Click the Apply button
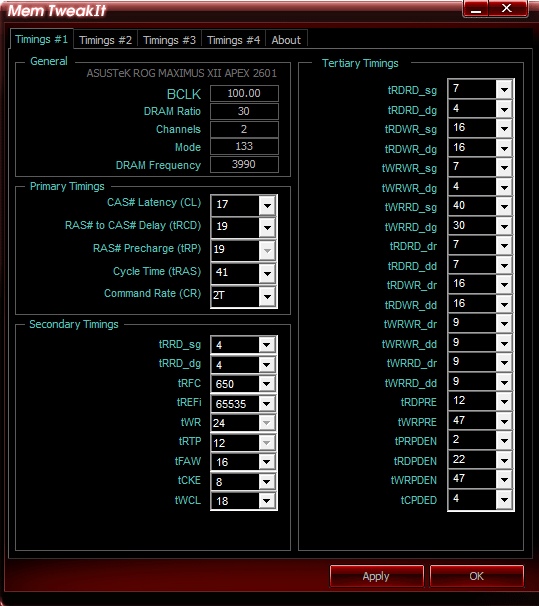Viewport: 539px width, 606px height. (376, 576)
